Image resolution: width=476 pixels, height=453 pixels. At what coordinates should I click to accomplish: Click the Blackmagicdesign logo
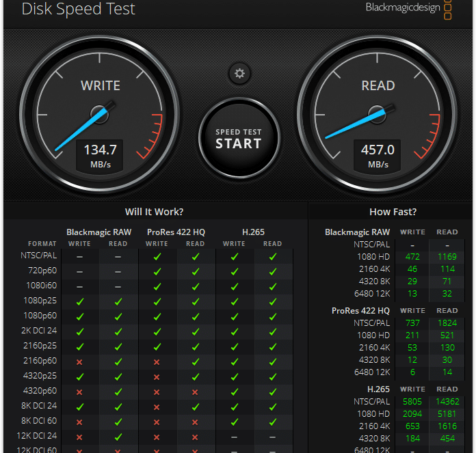click(408, 8)
